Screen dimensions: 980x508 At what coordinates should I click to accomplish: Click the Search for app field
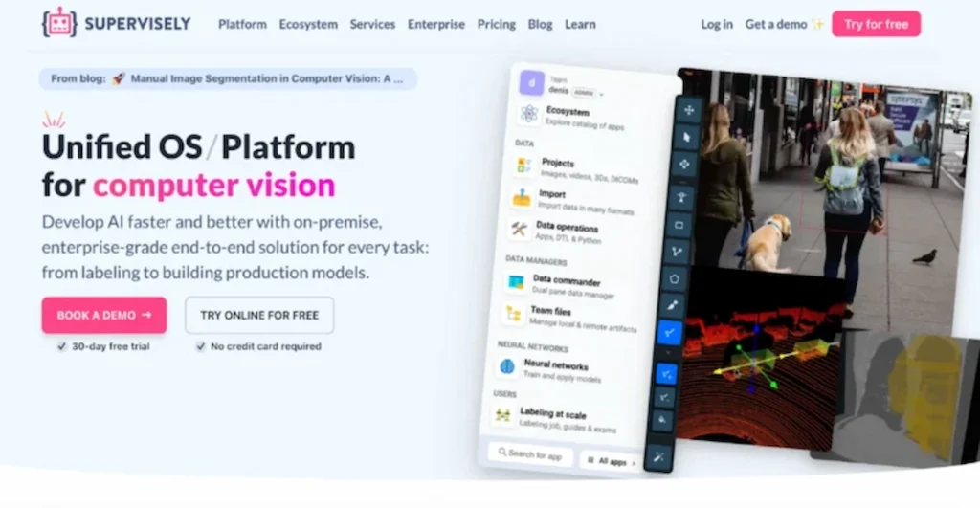click(530, 454)
